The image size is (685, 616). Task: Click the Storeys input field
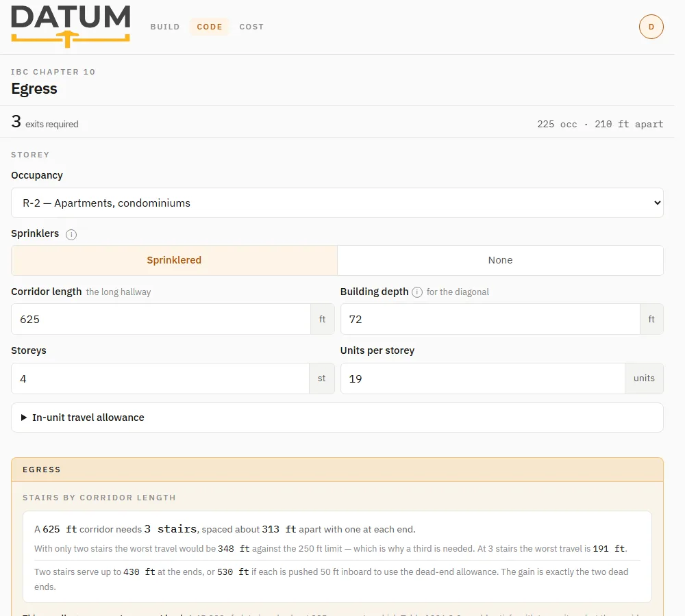[x=160, y=378]
